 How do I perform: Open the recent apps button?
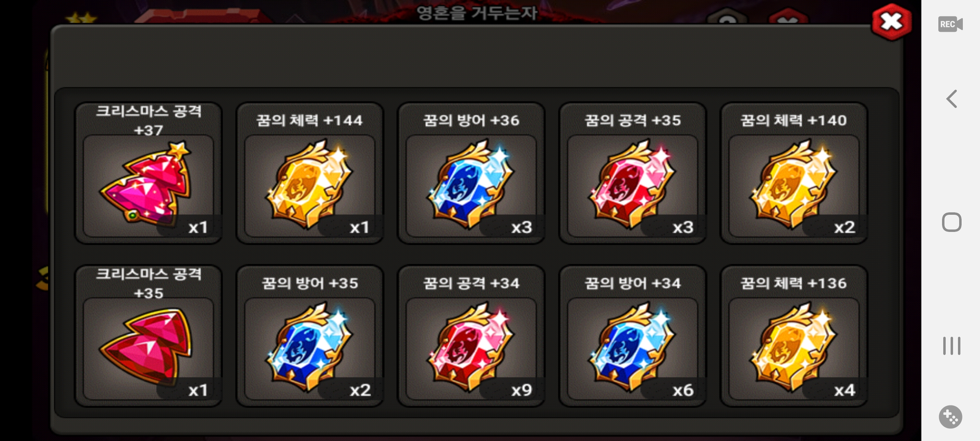coord(951,346)
